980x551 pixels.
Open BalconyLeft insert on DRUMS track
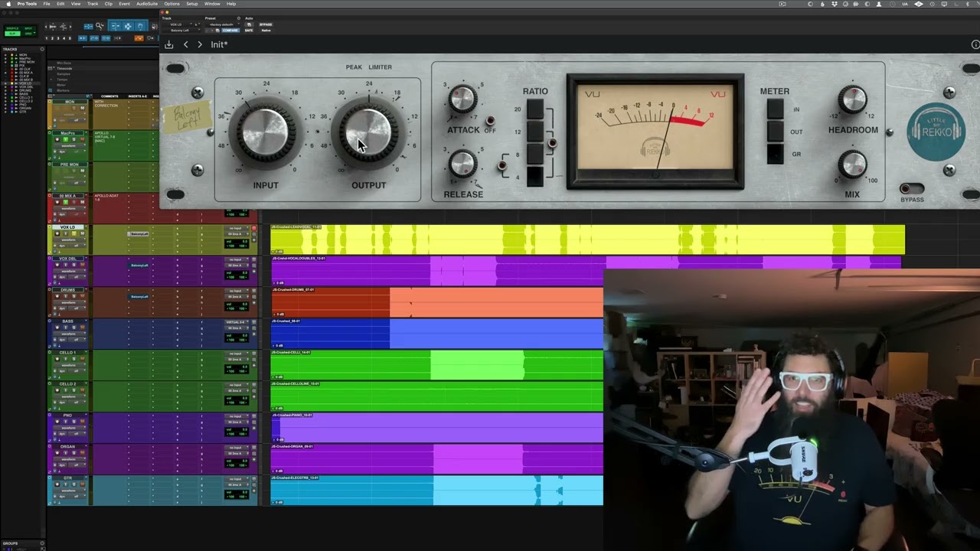point(139,296)
